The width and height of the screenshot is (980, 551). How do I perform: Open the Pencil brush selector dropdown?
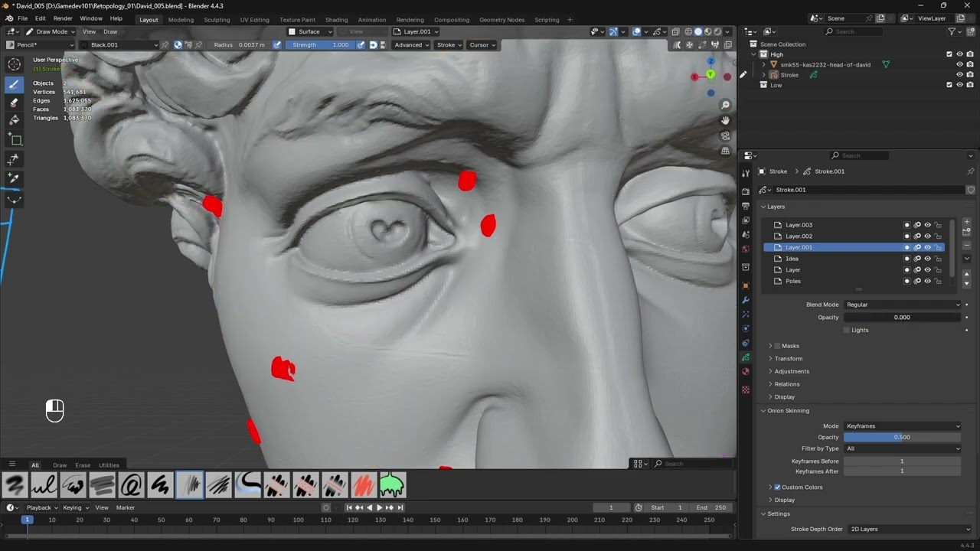(41, 44)
